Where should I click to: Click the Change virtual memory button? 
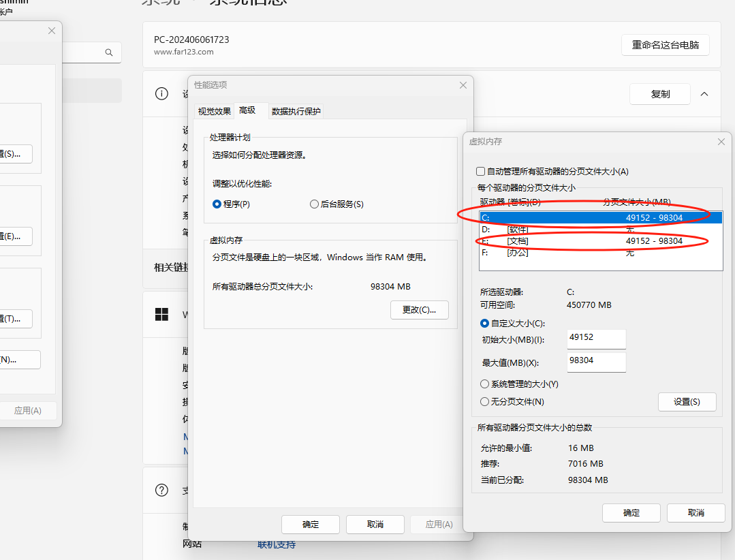(420, 310)
